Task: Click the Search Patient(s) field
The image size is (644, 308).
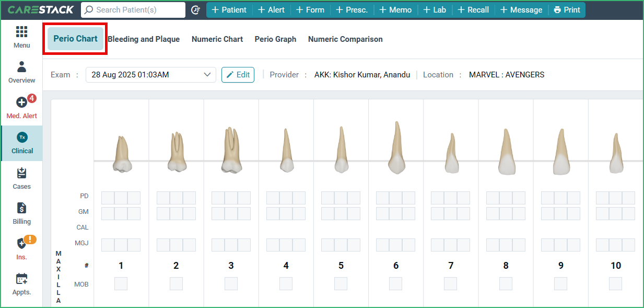Action: click(133, 9)
